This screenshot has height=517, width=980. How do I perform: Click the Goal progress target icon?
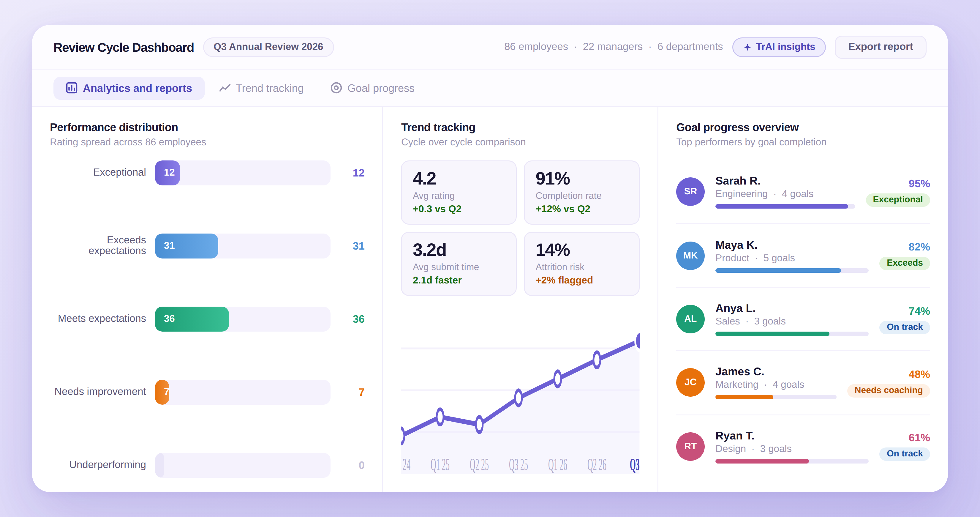[336, 88]
